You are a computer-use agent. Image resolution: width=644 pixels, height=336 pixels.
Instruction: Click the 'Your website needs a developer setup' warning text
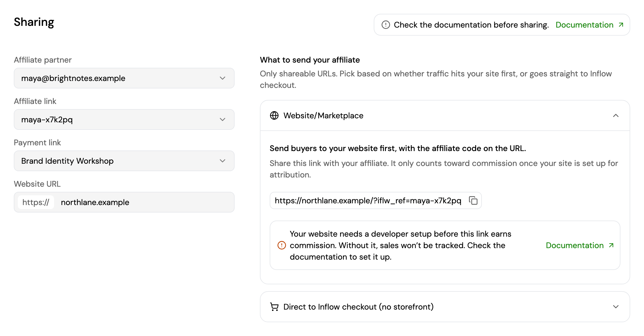[x=400, y=245]
